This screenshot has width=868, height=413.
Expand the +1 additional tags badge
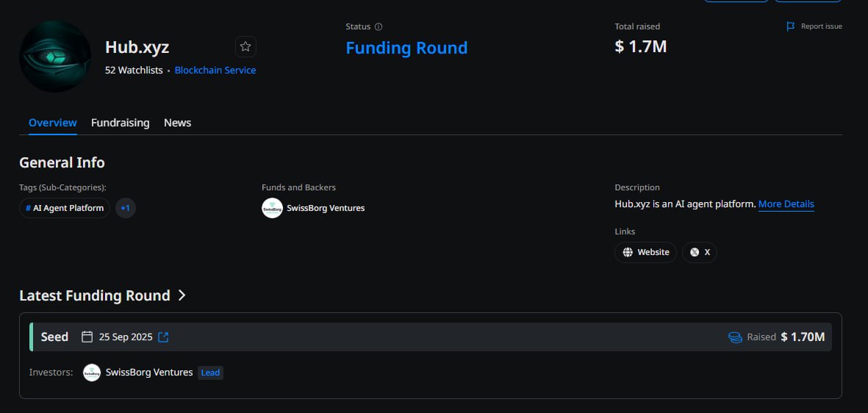tap(126, 208)
